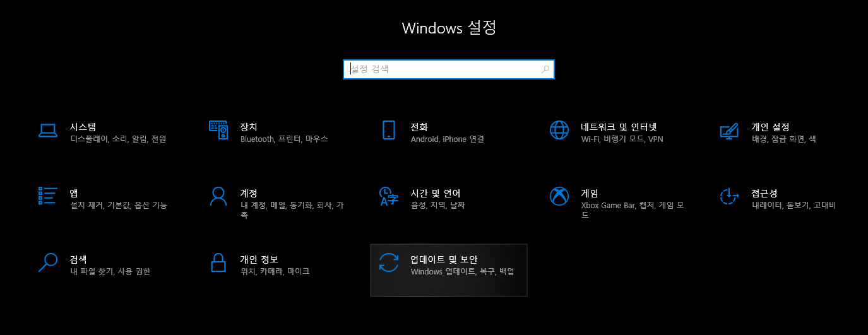Click the 검색 magnifier icon

point(48,262)
